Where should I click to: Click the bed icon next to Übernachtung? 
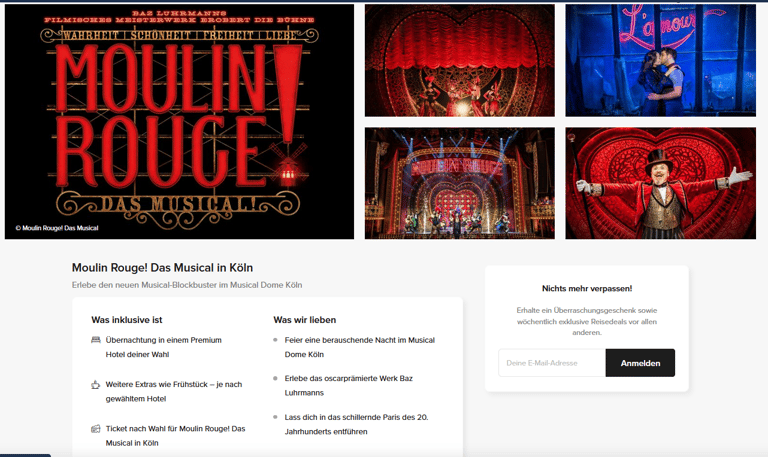[x=96, y=340]
